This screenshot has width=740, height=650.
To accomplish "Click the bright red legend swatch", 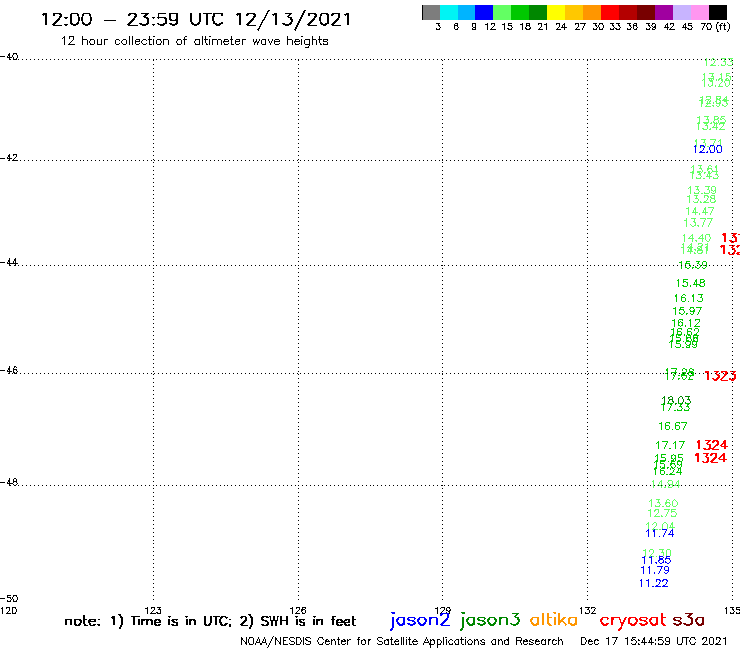I will [610, 12].
